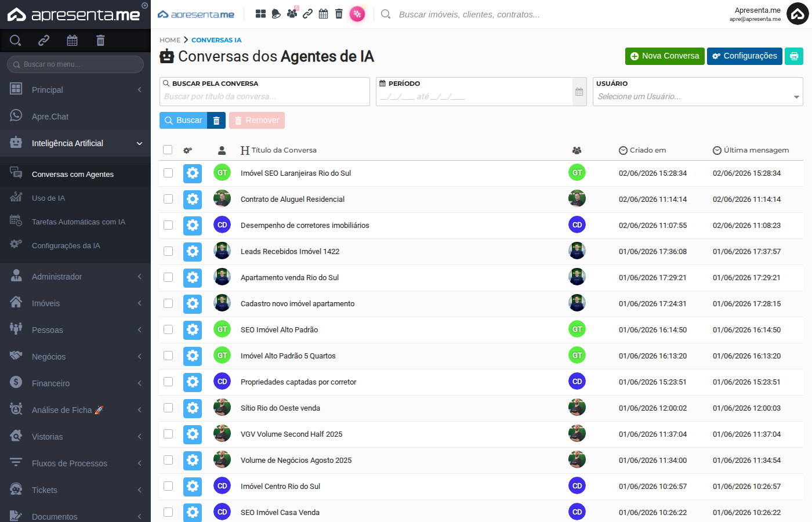The height and width of the screenshot is (522, 812).
Task: Click blue Configurações button
Action: [x=745, y=56]
